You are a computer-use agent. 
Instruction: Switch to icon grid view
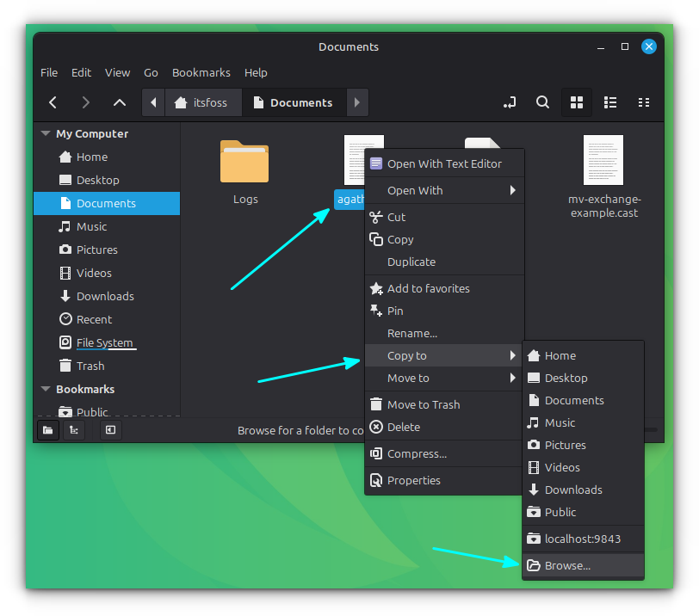[x=577, y=102]
